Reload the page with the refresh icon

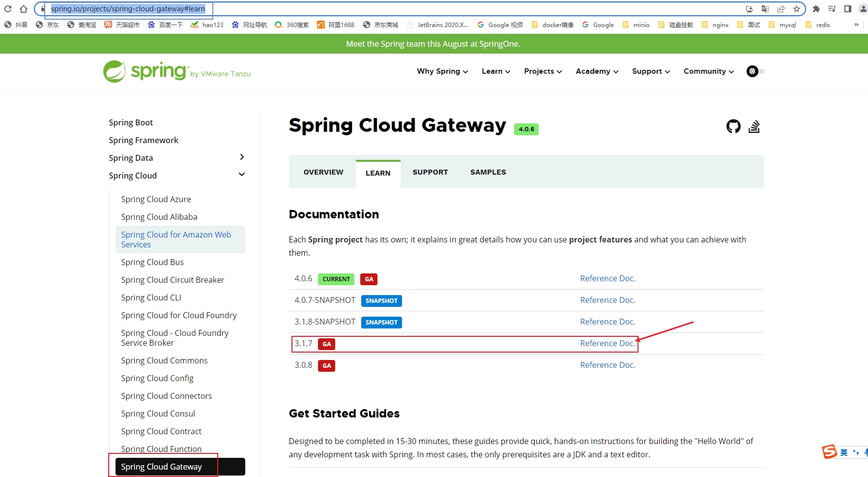point(8,9)
